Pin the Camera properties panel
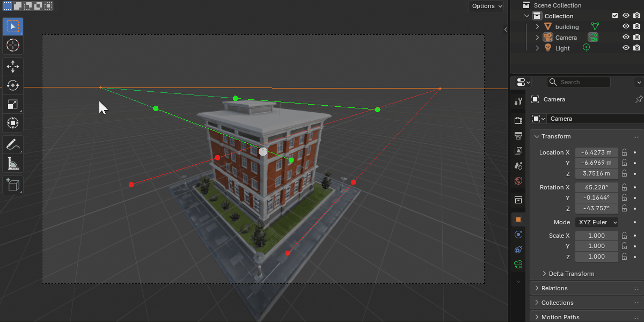Screen dimensions: 644x322 click(x=638, y=99)
